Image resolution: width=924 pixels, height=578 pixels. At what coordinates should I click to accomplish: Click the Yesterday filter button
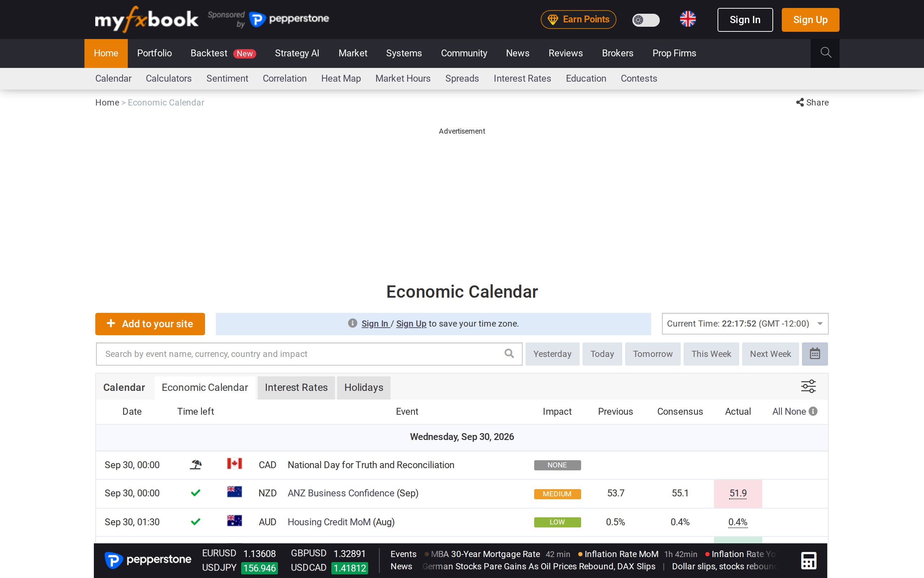coord(552,354)
